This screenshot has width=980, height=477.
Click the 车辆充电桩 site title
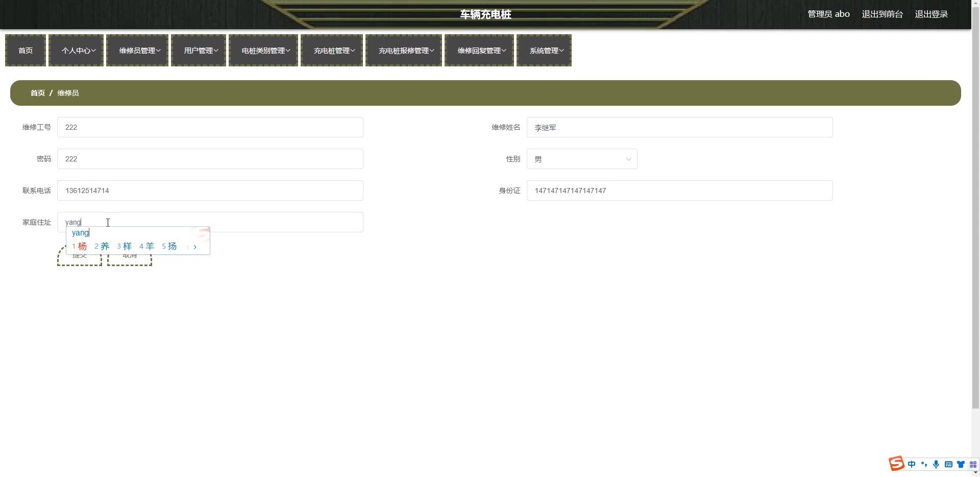click(x=485, y=14)
